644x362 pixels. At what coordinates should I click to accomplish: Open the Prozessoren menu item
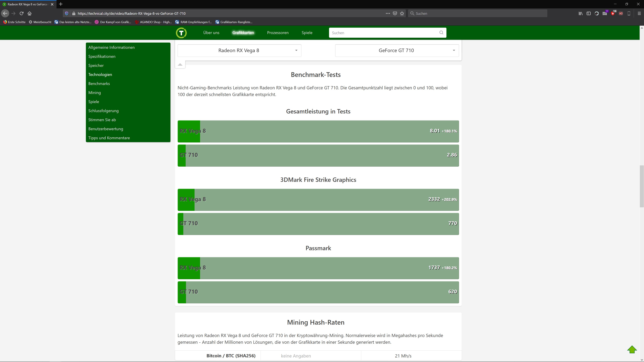[278, 33]
